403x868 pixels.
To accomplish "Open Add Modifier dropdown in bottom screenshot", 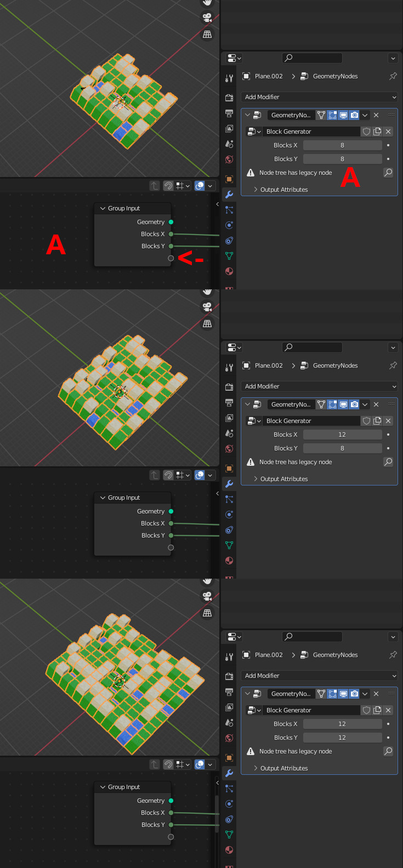I will pyautogui.click(x=320, y=676).
